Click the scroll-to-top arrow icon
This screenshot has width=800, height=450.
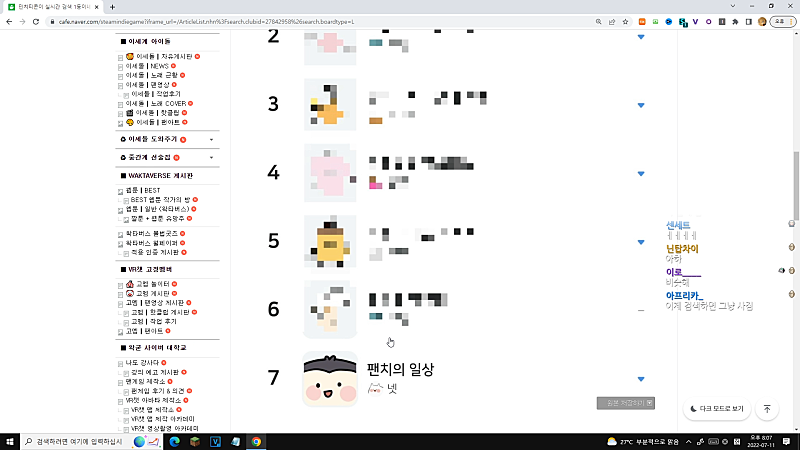[x=767, y=409]
